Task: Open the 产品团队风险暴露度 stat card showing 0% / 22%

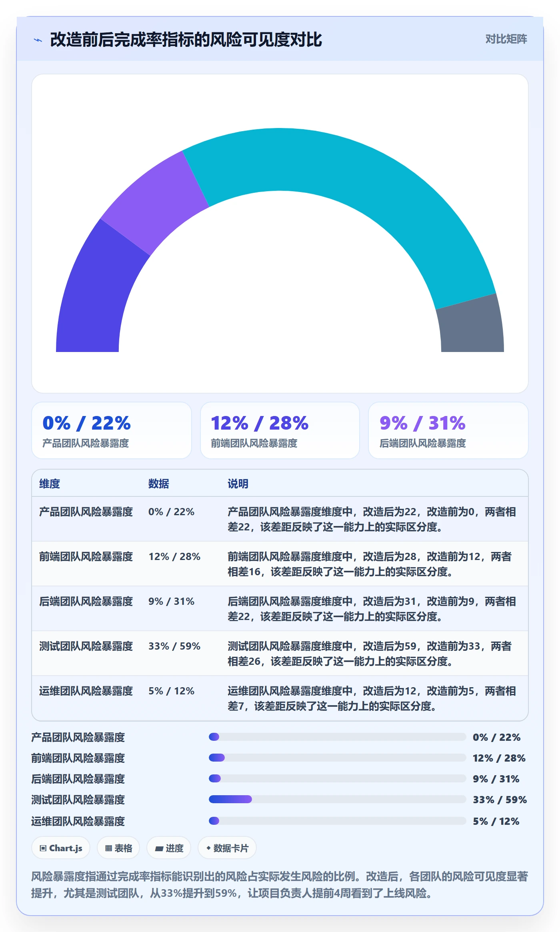Action: coord(112,430)
